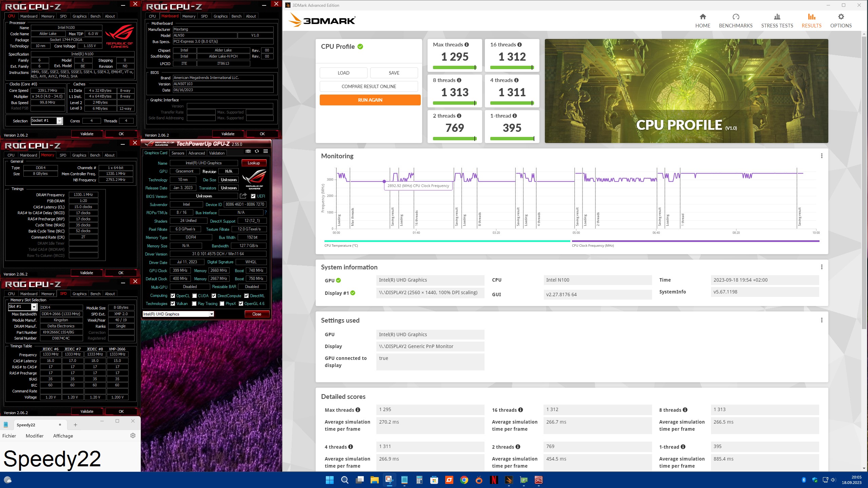Image resolution: width=868 pixels, height=488 pixels.
Task: Open Monitoring panel three-dot menu
Action: point(822,156)
